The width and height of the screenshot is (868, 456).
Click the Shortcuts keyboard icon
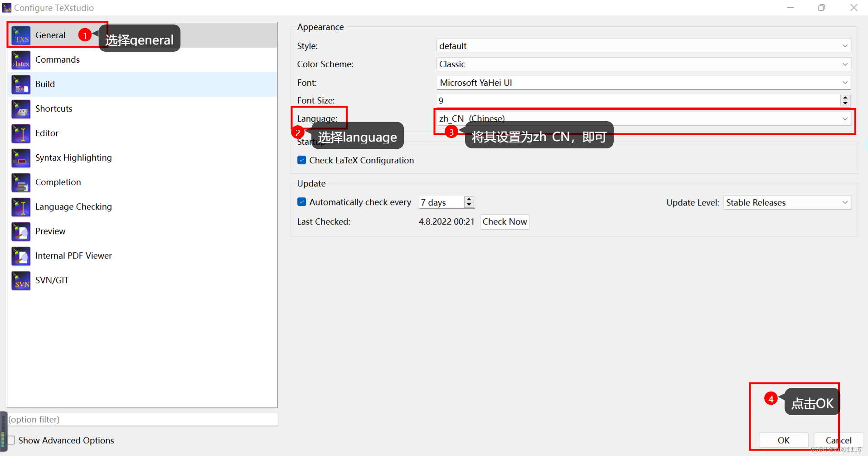21,109
